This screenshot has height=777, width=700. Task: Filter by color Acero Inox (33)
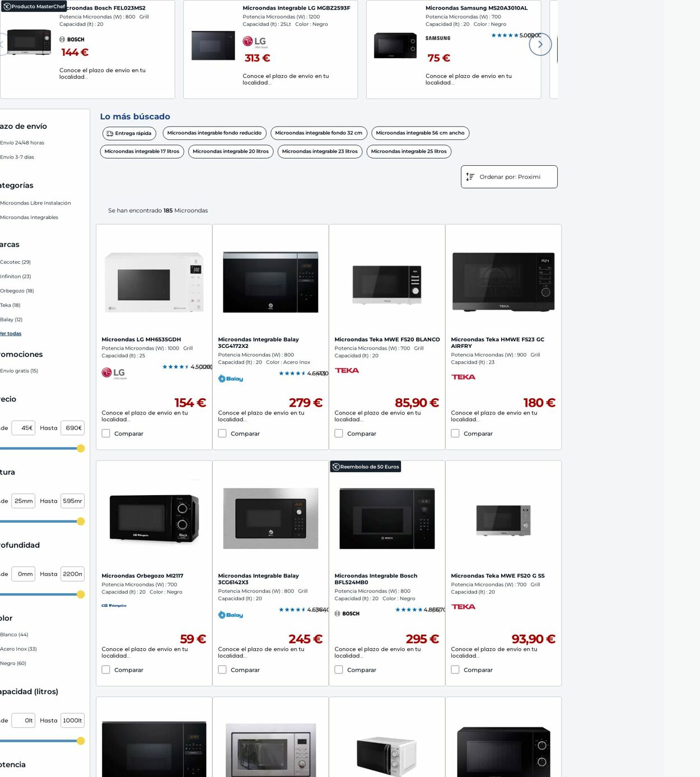pyautogui.click(x=18, y=649)
